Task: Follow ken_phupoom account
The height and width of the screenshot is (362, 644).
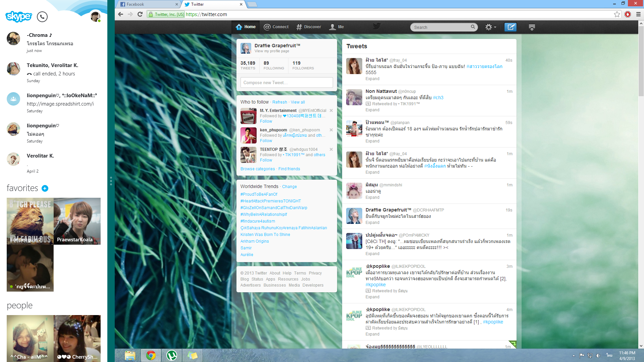Action: tap(266, 141)
